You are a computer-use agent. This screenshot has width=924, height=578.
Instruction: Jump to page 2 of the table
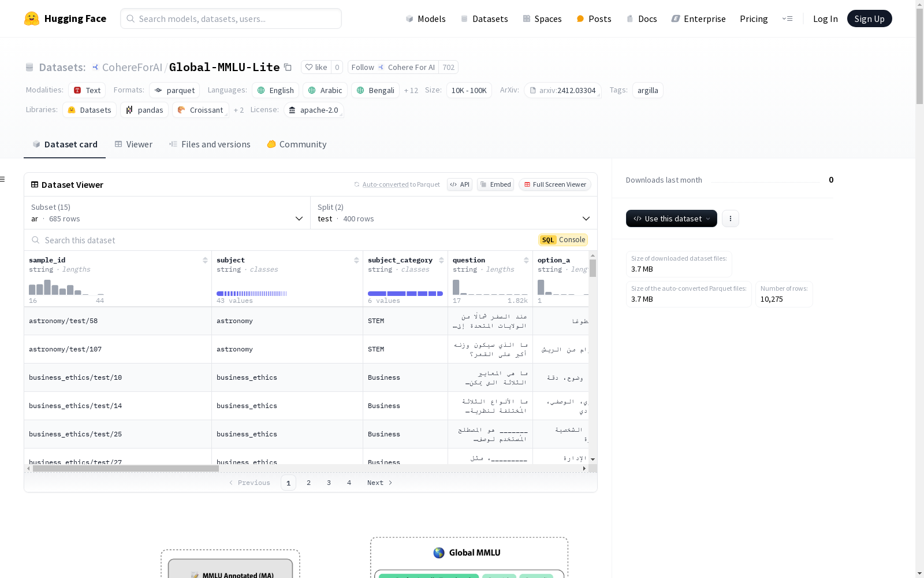point(308,483)
